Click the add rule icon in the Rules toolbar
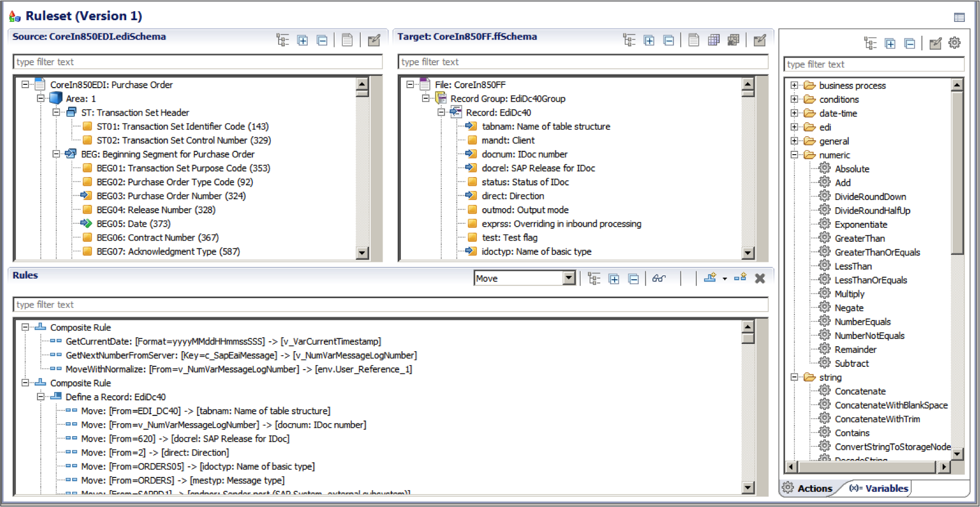The height and width of the screenshot is (507, 980). pos(740,278)
